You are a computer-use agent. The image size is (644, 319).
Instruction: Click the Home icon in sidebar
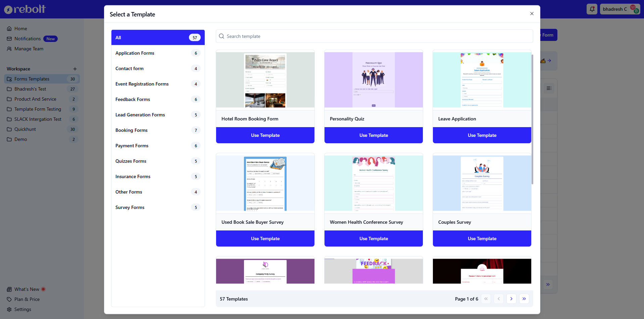pos(9,29)
